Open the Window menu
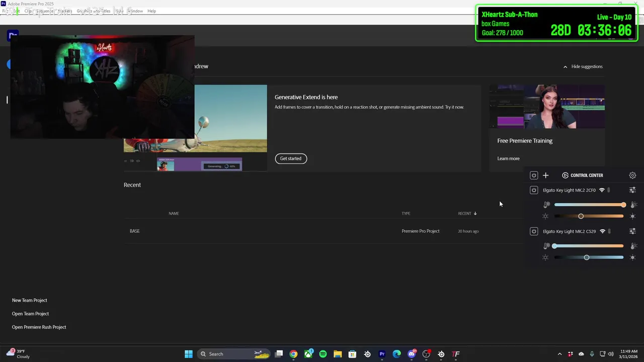The width and height of the screenshot is (644, 362). [x=135, y=11]
